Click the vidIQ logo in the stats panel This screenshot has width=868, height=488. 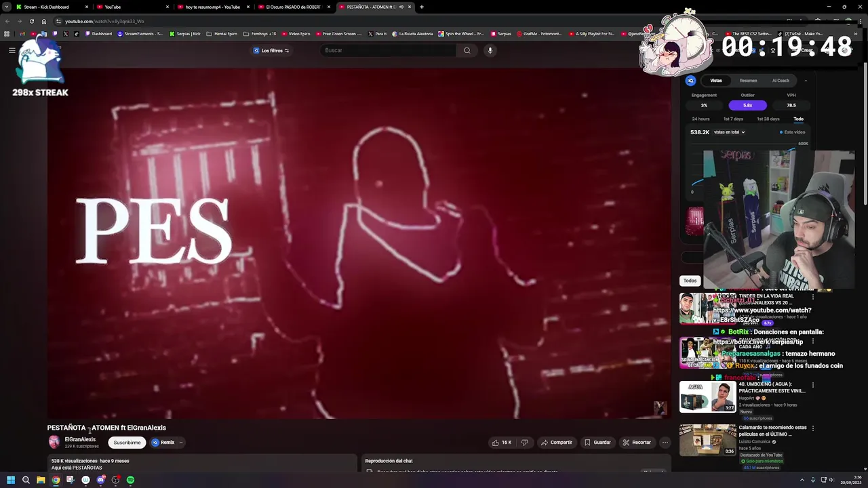pos(690,81)
